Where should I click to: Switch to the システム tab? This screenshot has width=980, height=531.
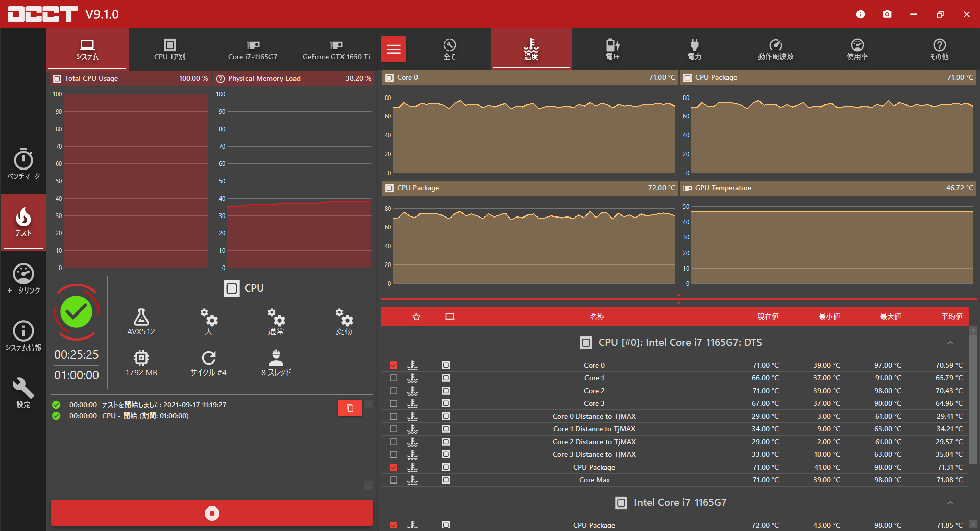(x=87, y=49)
